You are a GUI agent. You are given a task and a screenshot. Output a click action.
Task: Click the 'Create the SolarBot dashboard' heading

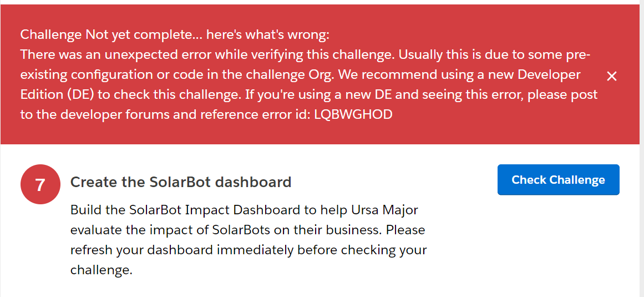pyautogui.click(x=181, y=182)
